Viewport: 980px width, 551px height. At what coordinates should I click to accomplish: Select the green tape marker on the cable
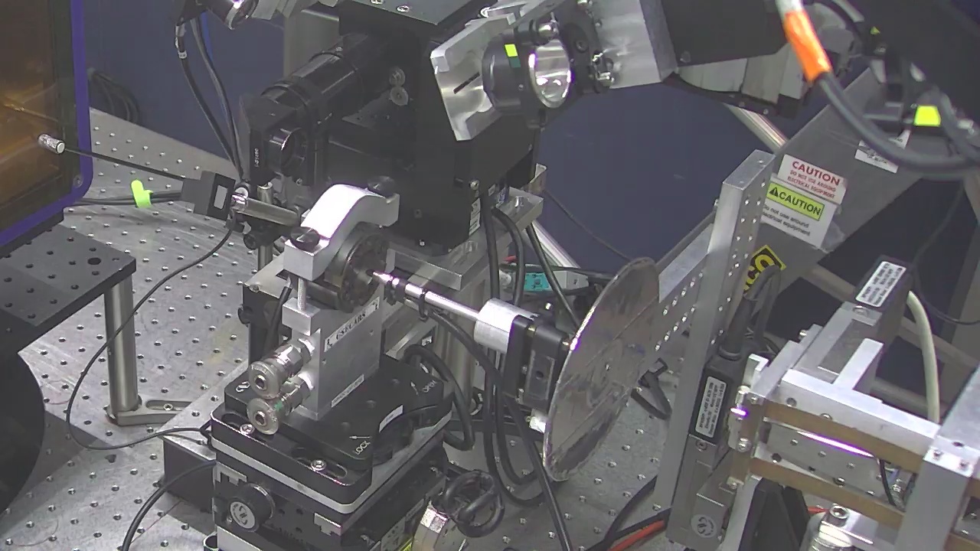[139, 192]
